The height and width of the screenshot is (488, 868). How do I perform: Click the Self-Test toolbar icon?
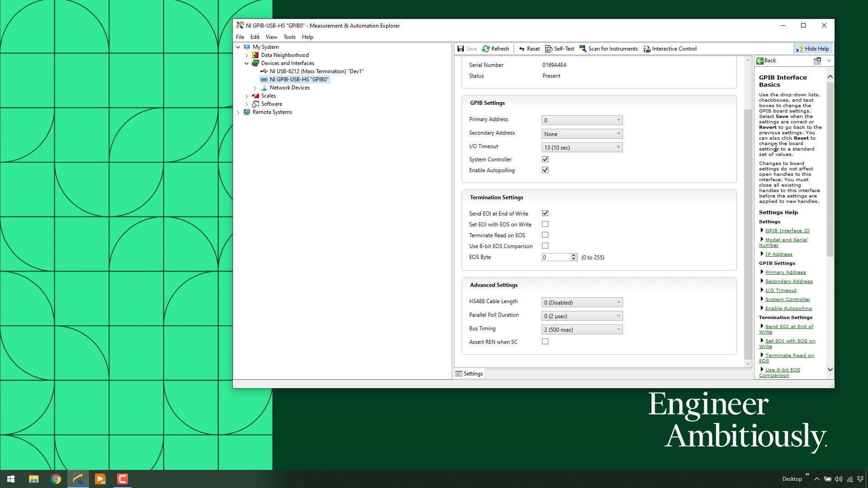click(x=549, y=49)
